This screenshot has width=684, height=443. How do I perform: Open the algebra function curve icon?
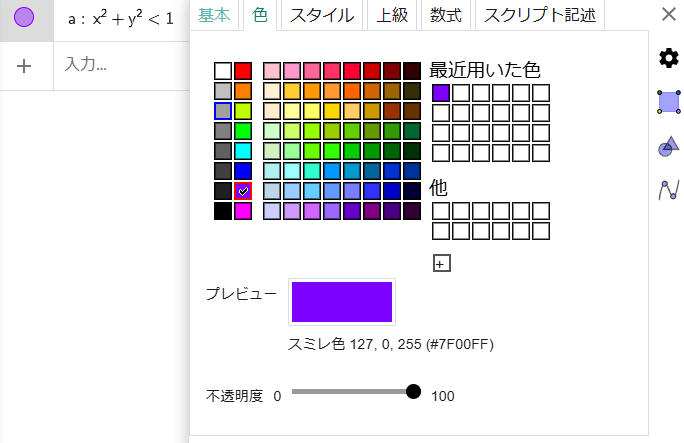(x=669, y=190)
